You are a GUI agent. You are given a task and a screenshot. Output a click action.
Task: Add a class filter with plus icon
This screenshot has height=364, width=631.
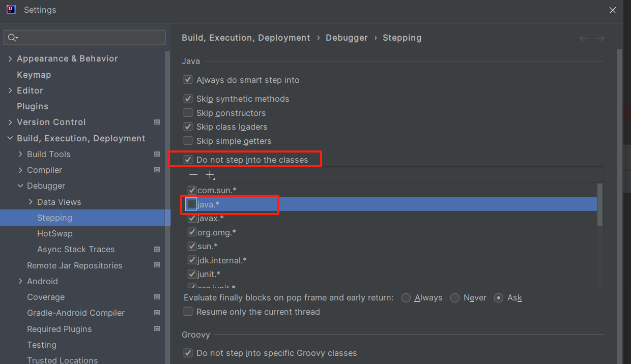coord(210,175)
